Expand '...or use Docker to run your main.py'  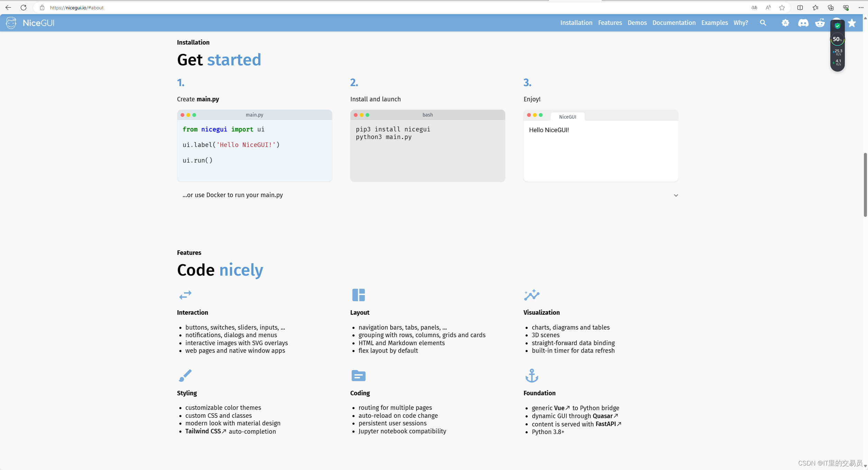pos(233,195)
